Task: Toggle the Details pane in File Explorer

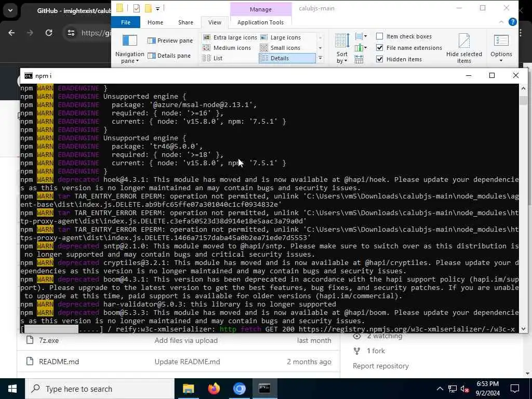Action: click(x=169, y=56)
